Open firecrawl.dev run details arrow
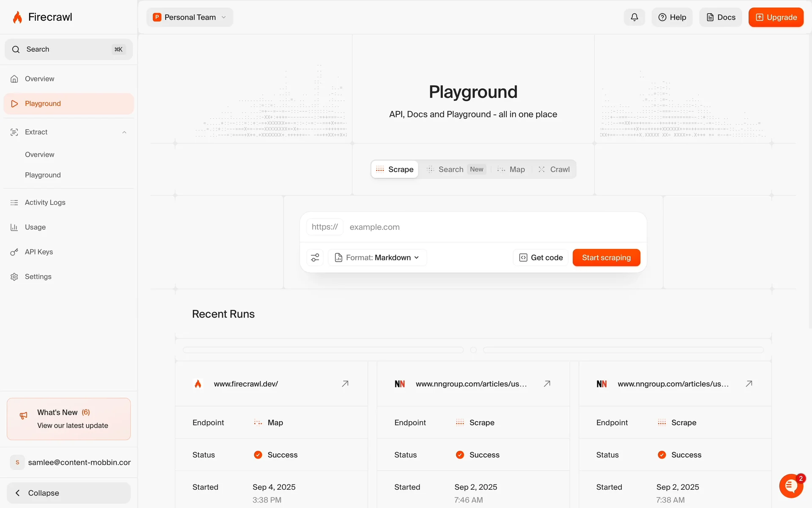The width and height of the screenshot is (812, 508). pos(345,384)
